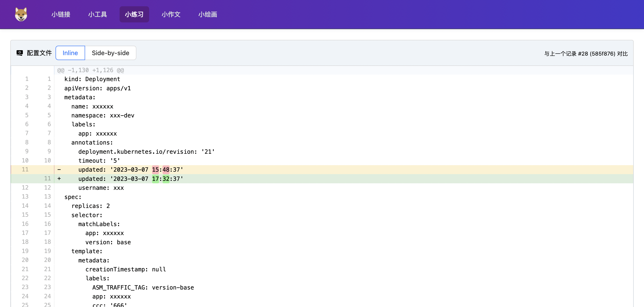
Task: Open the 小作文 menu item
Action: click(x=171, y=14)
